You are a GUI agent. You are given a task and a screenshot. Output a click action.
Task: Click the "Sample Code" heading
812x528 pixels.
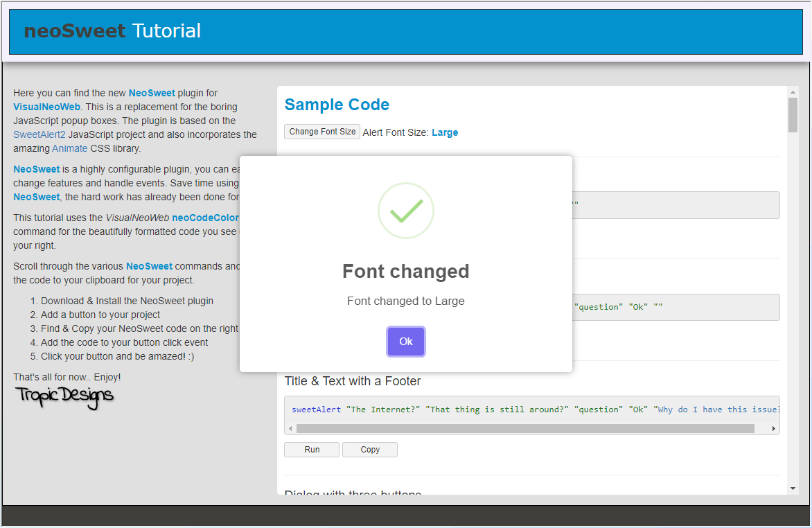[x=337, y=105]
